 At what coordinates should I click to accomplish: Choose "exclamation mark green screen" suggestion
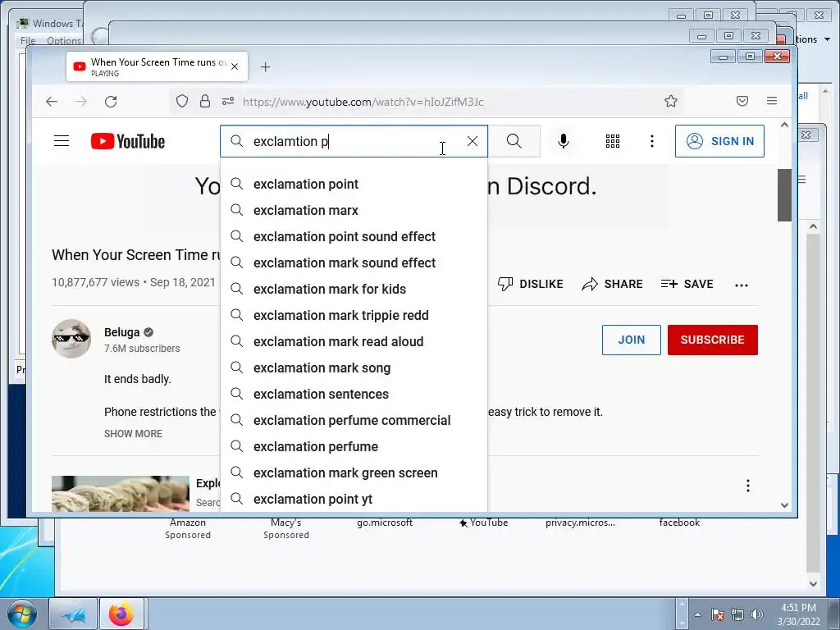coord(354,472)
